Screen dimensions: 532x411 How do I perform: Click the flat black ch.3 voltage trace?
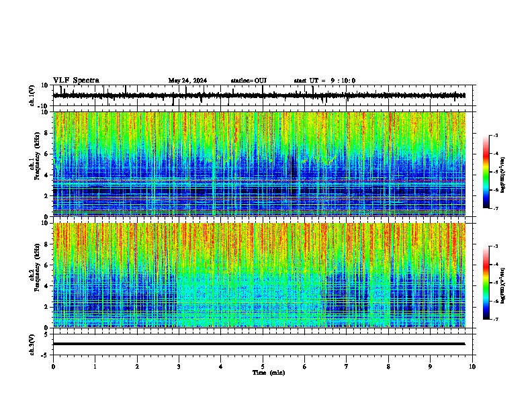click(x=259, y=344)
